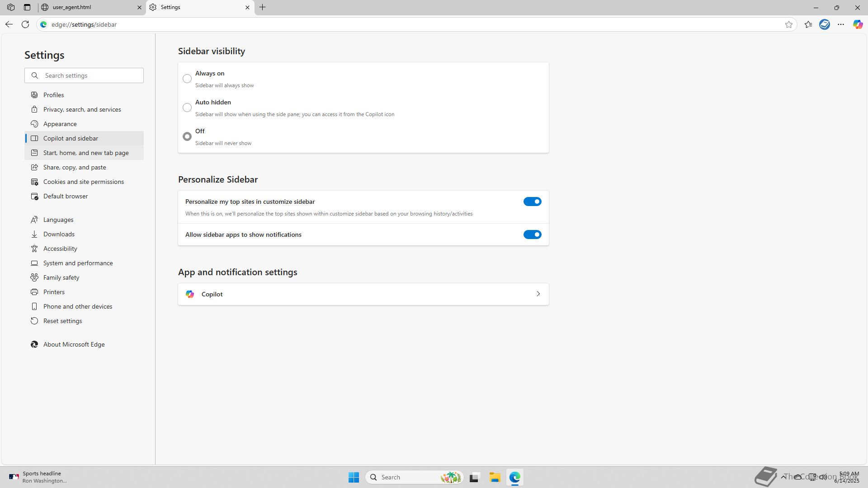The width and height of the screenshot is (868, 488).
Task: Toggle Personalize my top sites switch
Action: [x=532, y=202]
